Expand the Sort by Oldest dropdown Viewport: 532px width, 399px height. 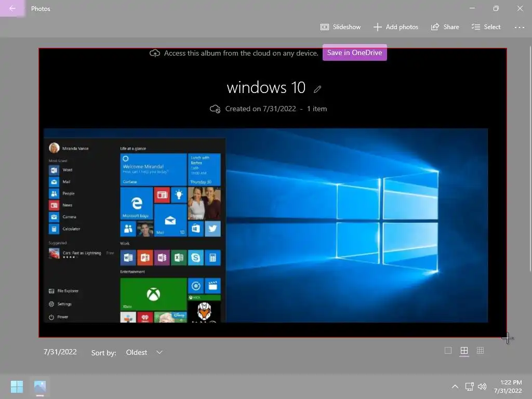144,353
